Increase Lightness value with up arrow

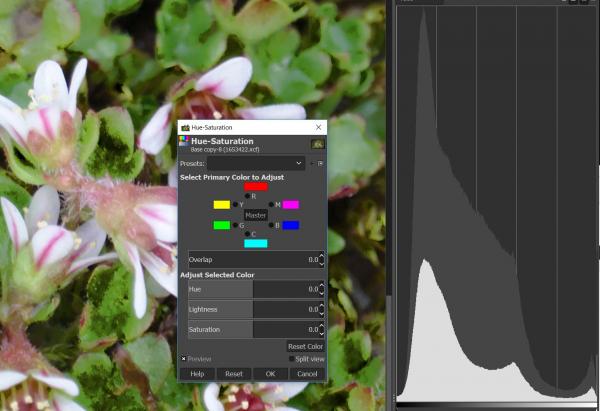pos(321,305)
